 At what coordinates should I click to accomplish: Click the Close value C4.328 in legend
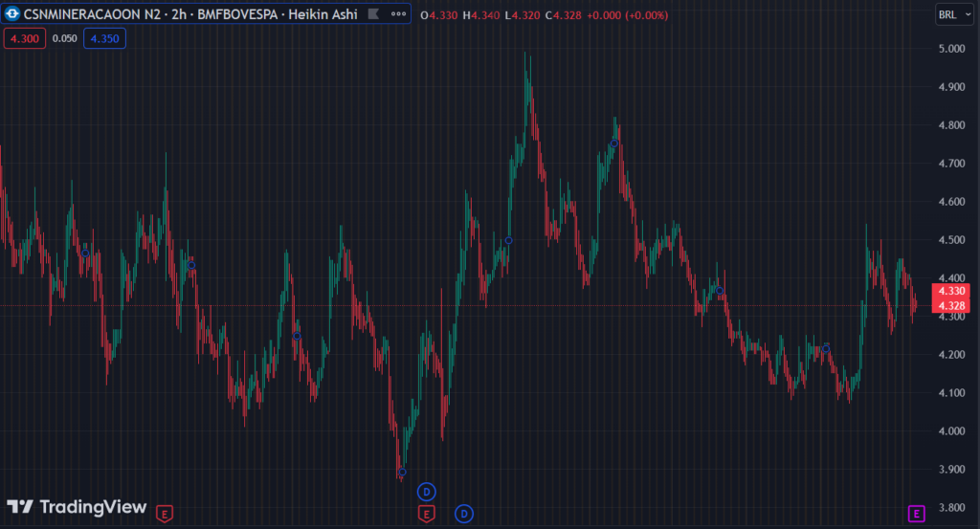click(x=563, y=15)
